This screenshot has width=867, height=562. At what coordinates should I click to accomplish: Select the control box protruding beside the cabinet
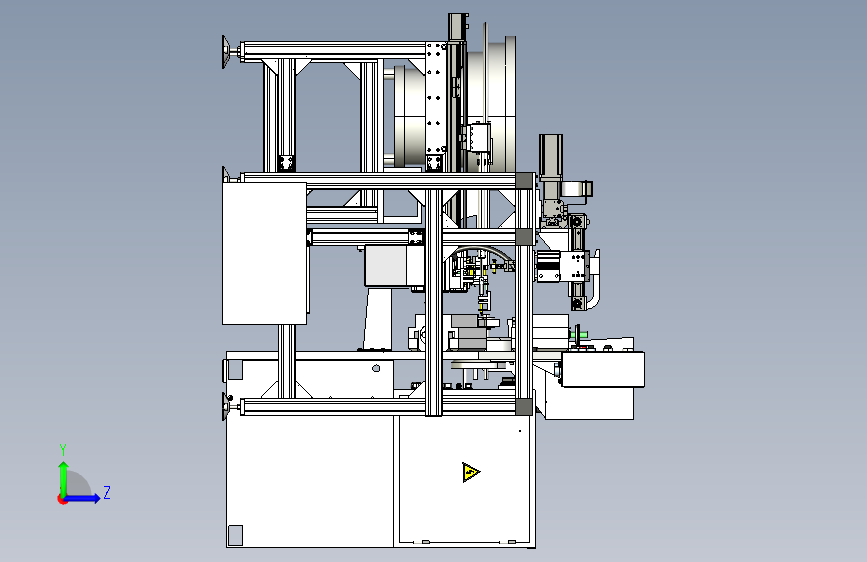point(603,369)
